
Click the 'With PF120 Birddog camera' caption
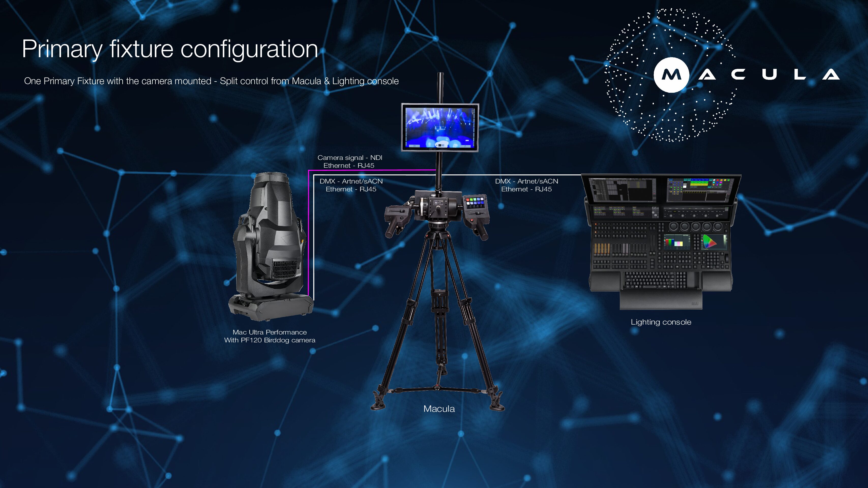(270, 340)
